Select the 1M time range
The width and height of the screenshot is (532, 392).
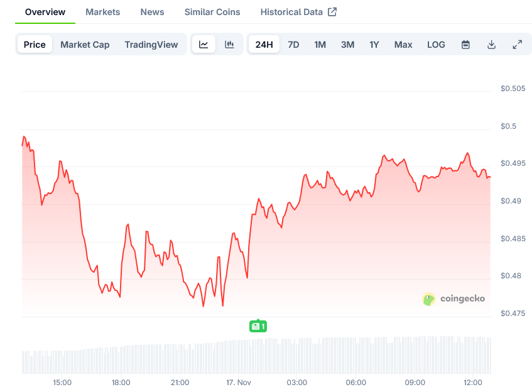point(320,45)
